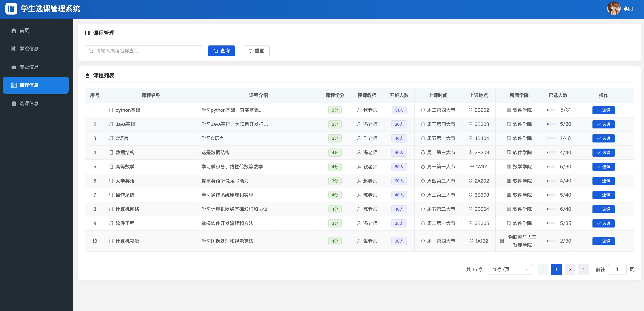This screenshot has width=644, height=311.
Task: Click the home icon in sidebar
Action: click(14, 31)
